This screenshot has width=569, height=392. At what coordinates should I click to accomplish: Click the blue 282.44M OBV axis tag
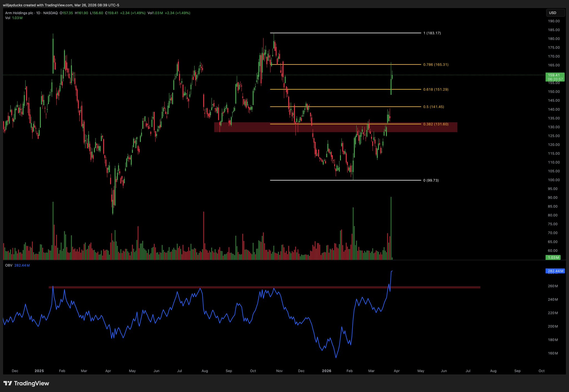click(x=555, y=271)
